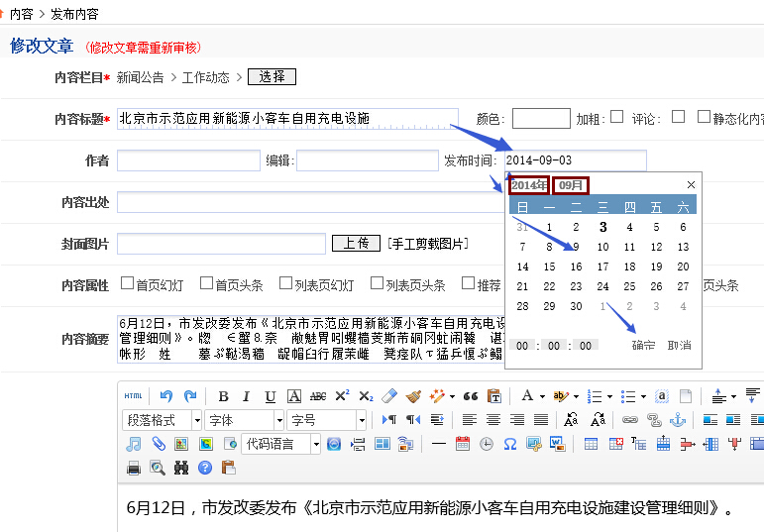Open the 代码语言 code language dropdown

pyautogui.click(x=282, y=444)
